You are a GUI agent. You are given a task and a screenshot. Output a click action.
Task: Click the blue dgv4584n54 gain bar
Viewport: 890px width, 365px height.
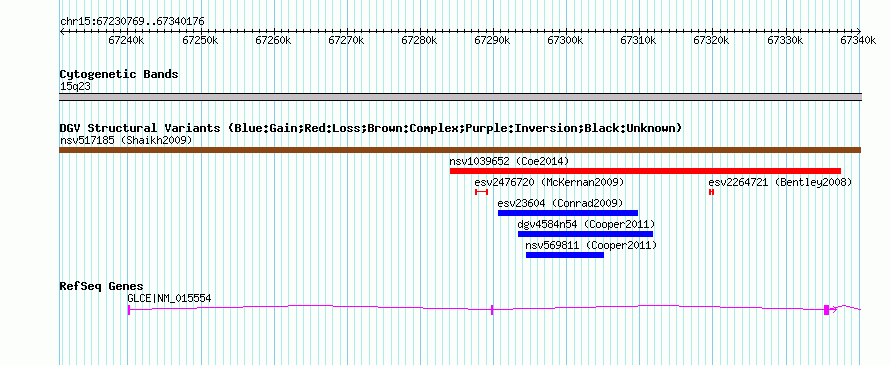(586, 234)
